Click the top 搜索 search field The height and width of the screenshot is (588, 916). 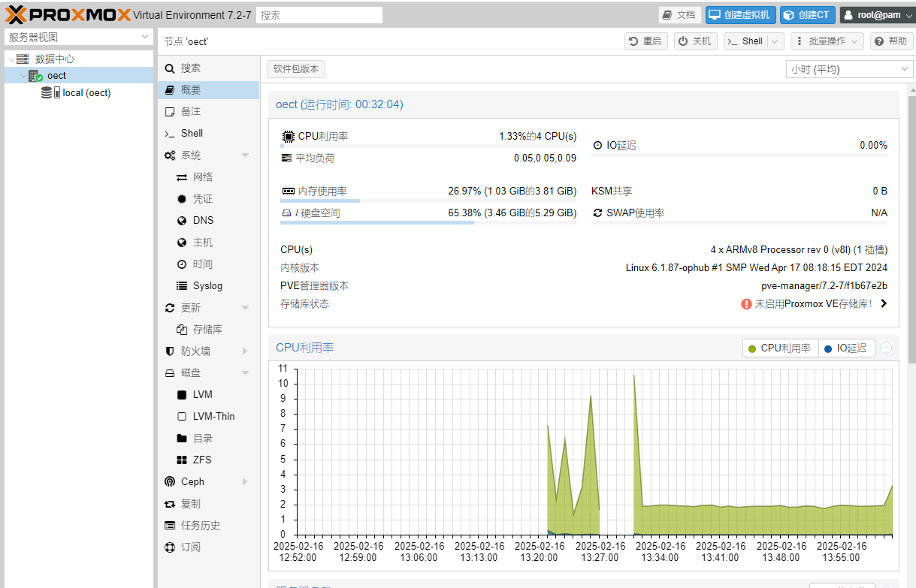(x=319, y=15)
